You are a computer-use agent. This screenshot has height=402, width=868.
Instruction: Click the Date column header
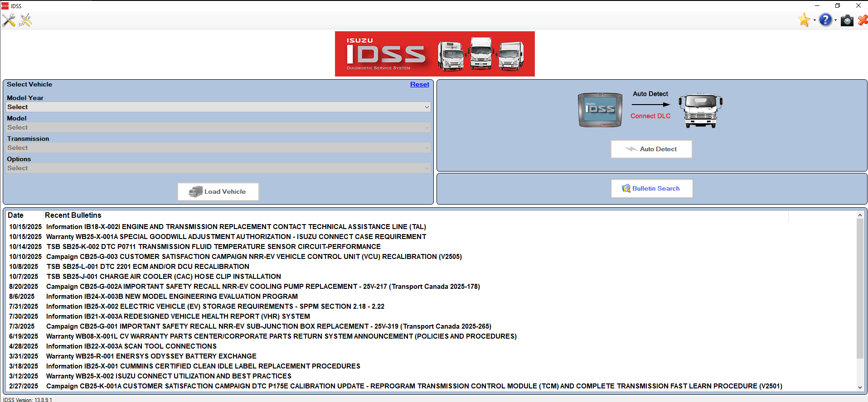point(15,215)
